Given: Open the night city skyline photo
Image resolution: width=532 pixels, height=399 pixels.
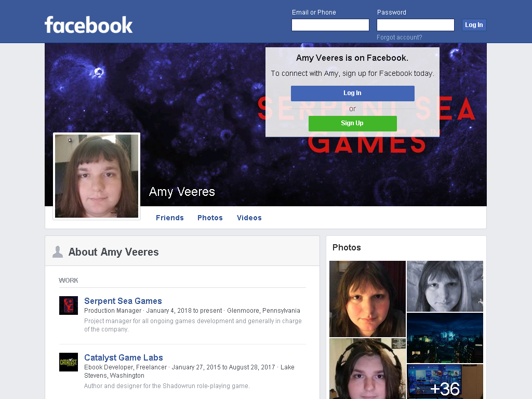Looking at the screenshot, I should [445, 338].
